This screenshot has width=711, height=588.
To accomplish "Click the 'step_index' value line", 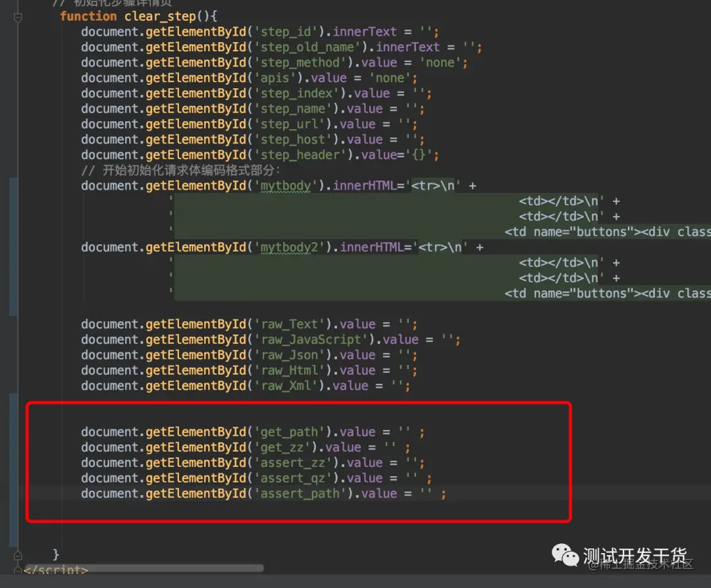I will click(x=256, y=94).
